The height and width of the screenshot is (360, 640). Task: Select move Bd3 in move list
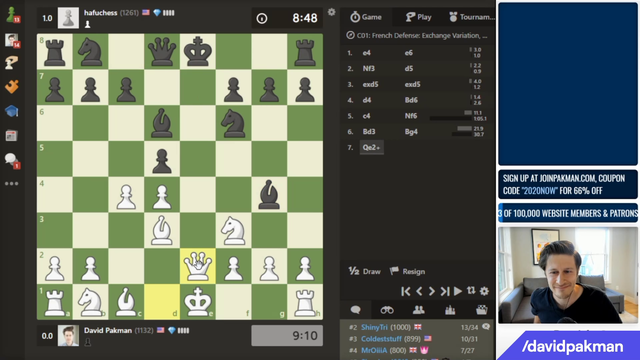pyautogui.click(x=369, y=132)
